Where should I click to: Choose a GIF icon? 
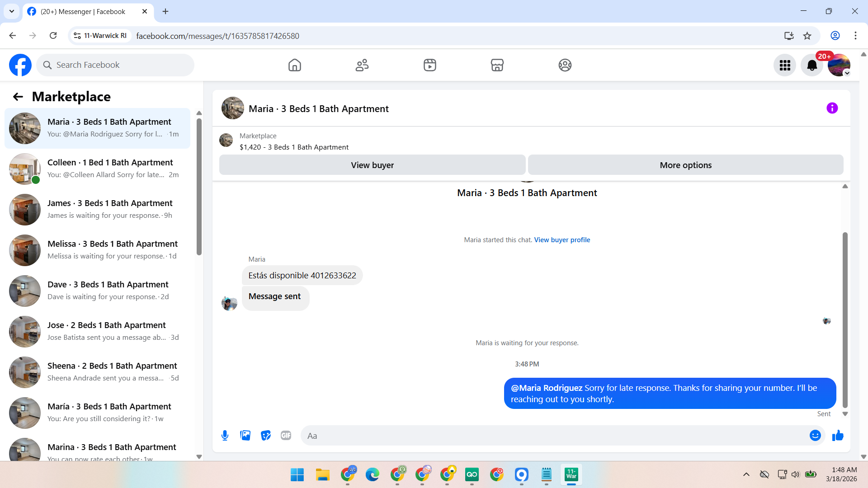[286, 436]
